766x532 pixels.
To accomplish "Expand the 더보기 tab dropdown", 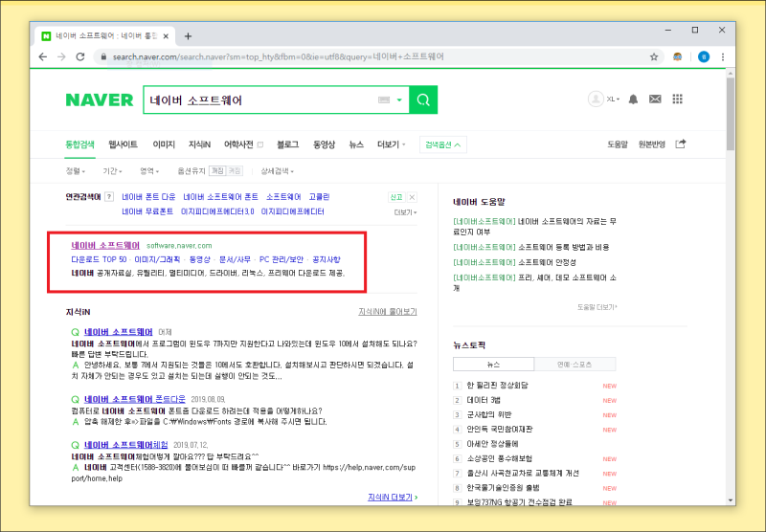I will pyautogui.click(x=392, y=144).
